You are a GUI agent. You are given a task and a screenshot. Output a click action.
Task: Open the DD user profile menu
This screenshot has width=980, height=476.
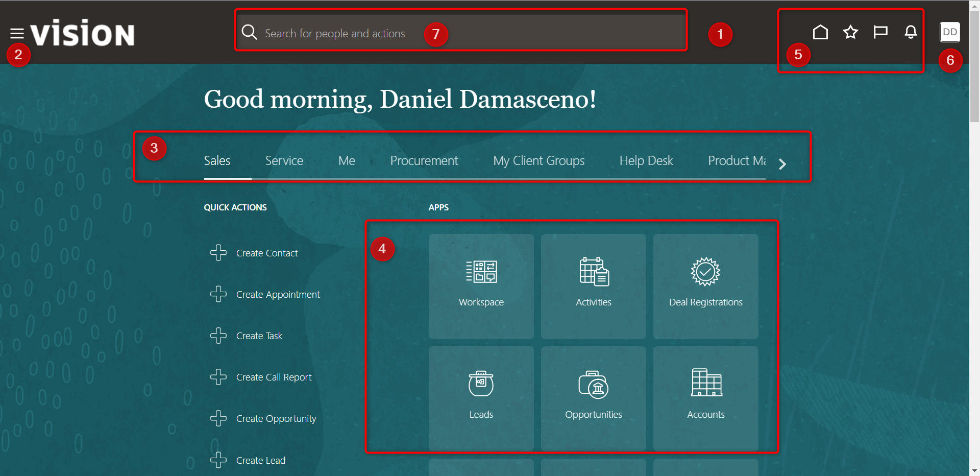click(949, 32)
